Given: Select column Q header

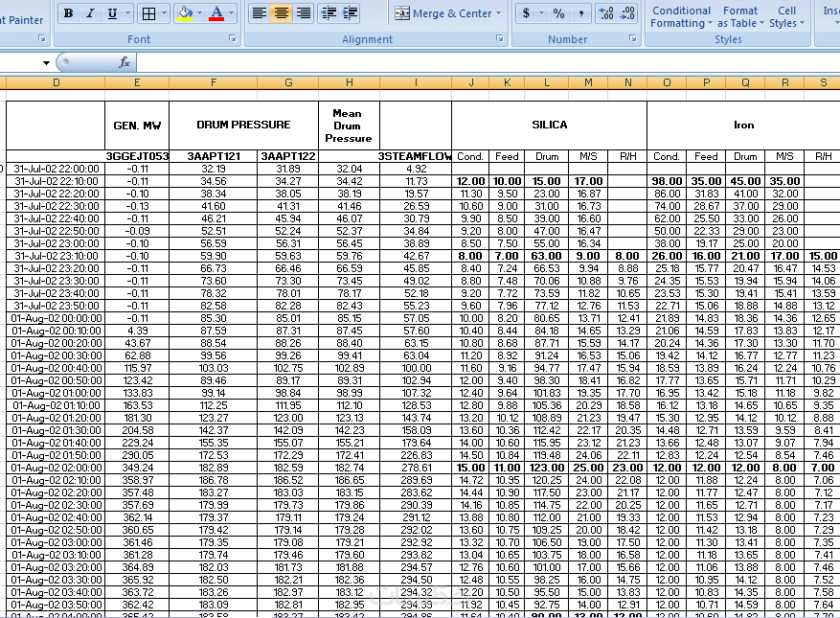Looking at the screenshot, I should pos(745,82).
